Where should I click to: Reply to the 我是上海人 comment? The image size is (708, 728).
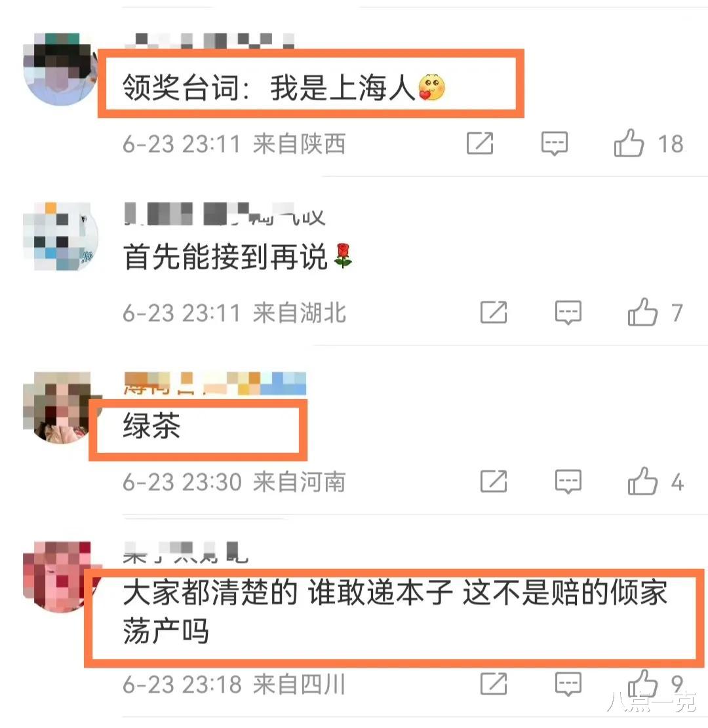[x=554, y=143]
